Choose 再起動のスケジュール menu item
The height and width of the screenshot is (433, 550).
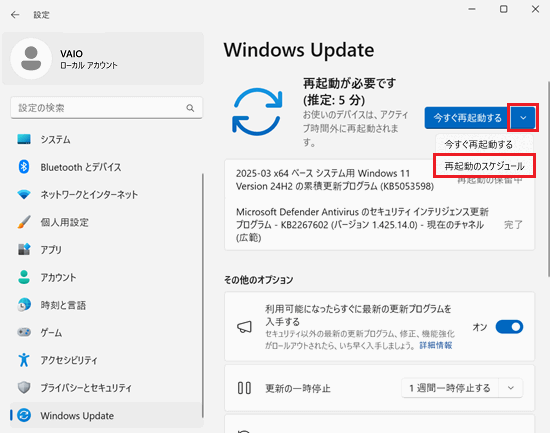pyautogui.click(x=484, y=166)
